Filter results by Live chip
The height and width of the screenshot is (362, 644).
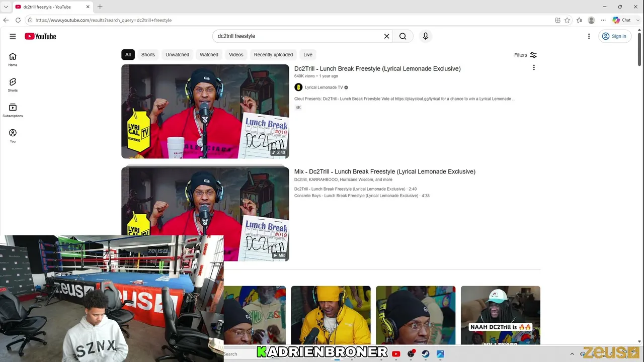[x=308, y=55]
